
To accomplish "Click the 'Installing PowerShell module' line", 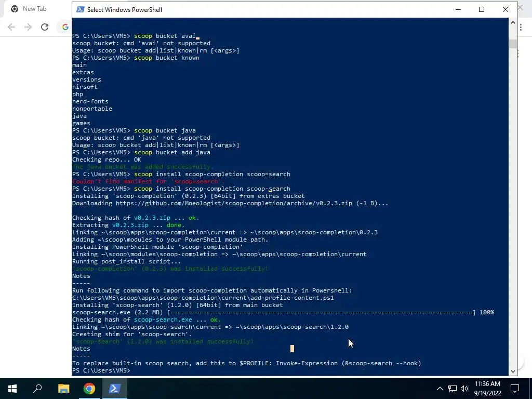I will 157,247.
